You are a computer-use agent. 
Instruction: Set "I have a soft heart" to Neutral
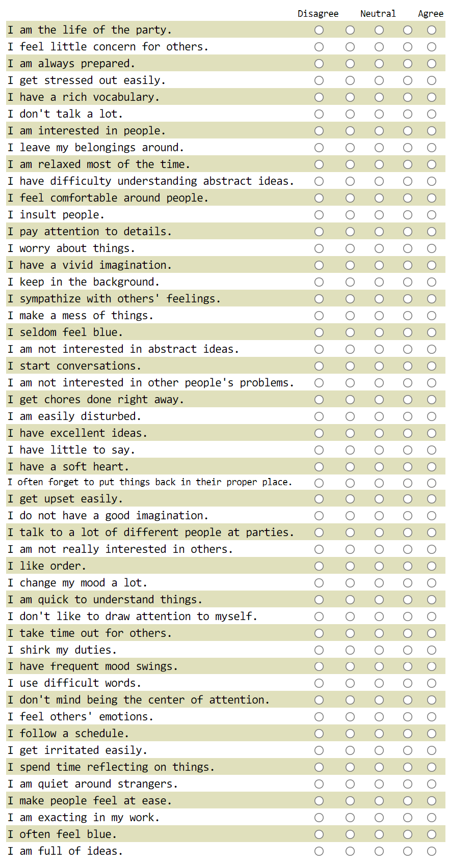coord(379,467)
